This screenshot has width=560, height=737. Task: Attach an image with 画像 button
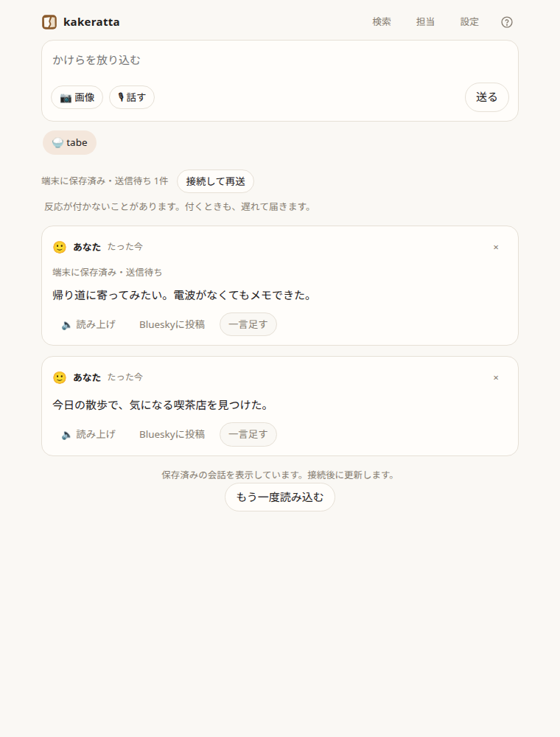click(77, 97)
